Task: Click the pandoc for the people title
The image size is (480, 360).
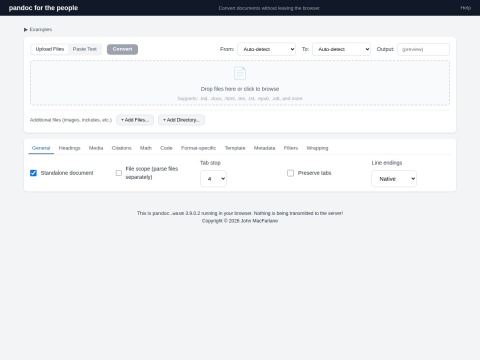Action: [43, 8]
